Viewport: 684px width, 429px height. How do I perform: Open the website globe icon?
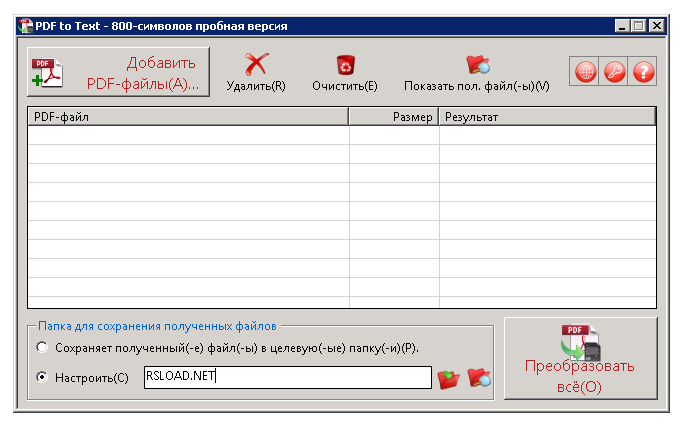point(585,72)
